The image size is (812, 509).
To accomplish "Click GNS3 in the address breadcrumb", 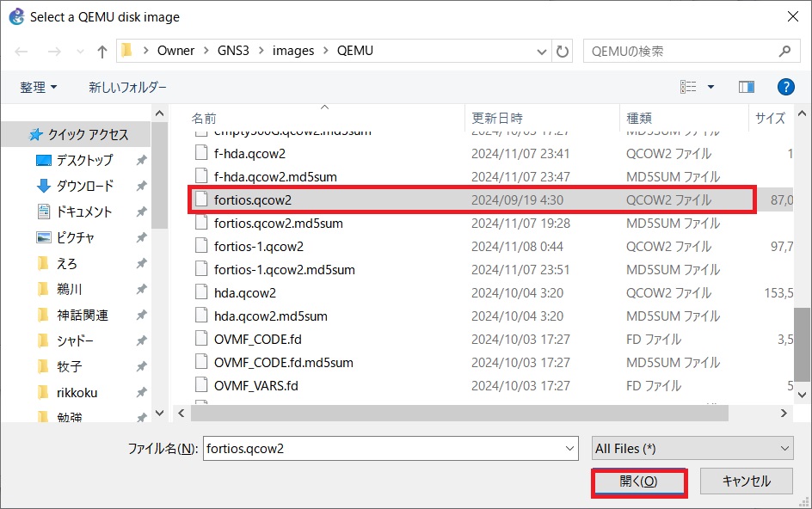I will click(x=233, y=51).
